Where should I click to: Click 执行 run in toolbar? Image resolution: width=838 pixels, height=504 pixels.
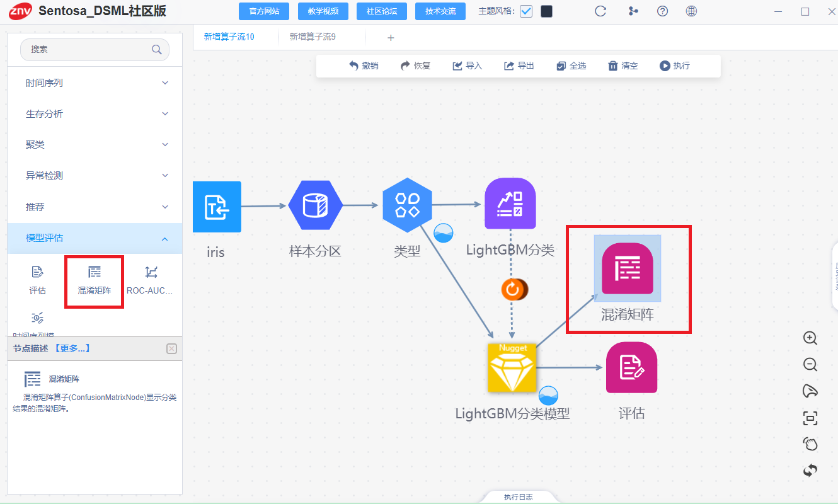point(675,66)
